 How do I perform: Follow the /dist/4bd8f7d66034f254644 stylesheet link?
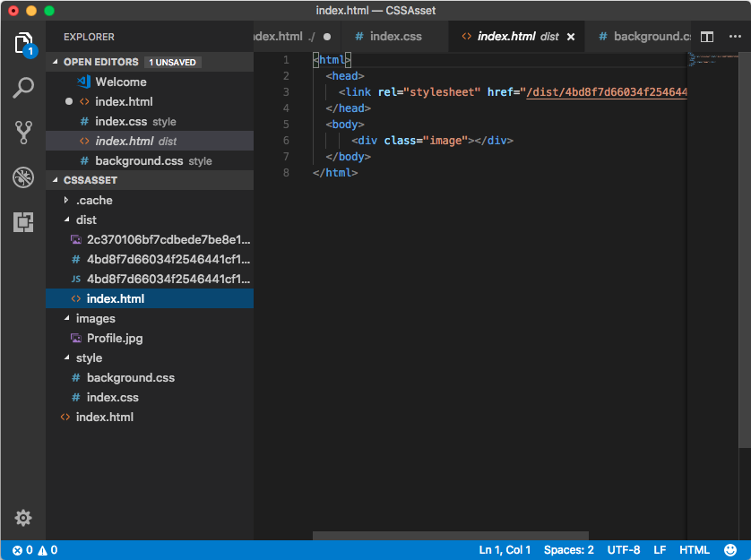[x=607, y=92]
